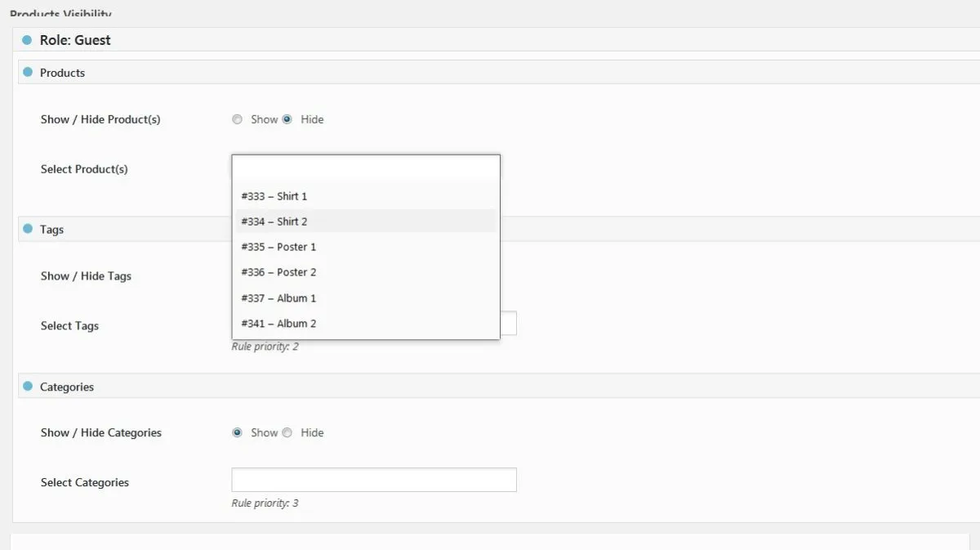Click the Show / Hide Categories label

(x=101, y=432)
